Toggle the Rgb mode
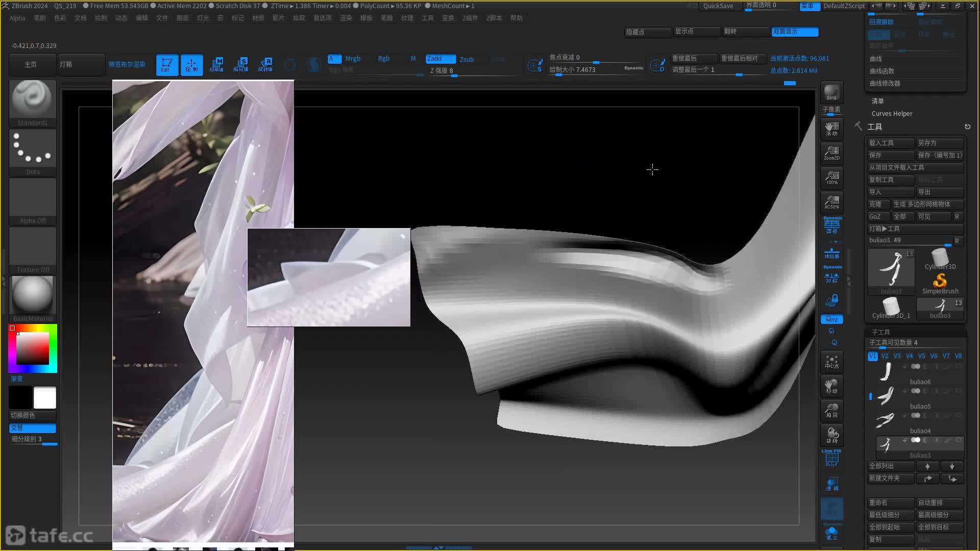The image size is (980, 551). pos(384,59)
